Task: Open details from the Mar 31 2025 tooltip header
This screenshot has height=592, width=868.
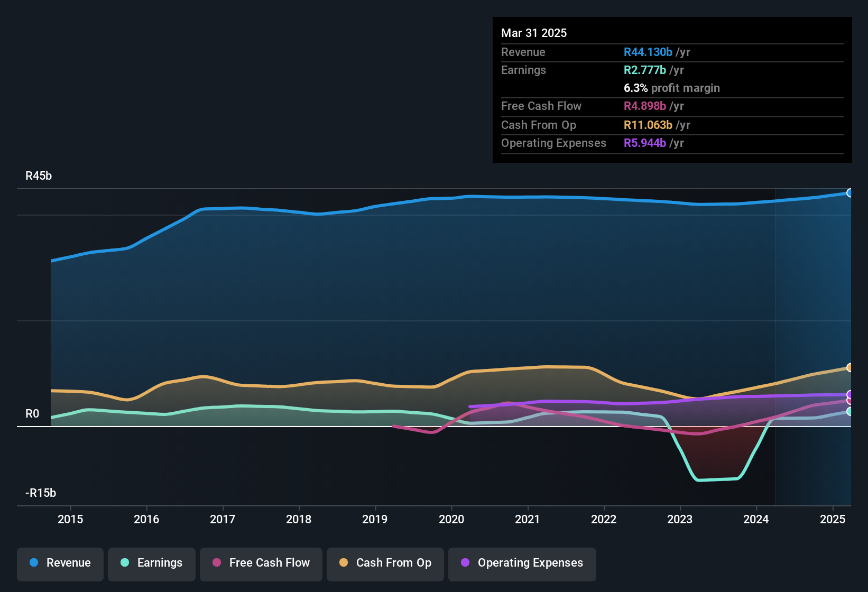Action: (534, 33)
